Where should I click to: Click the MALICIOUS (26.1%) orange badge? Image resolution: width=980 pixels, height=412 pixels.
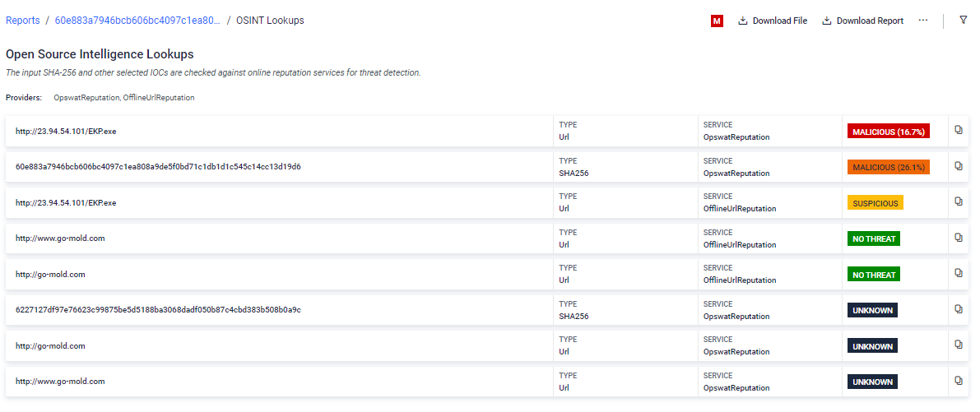click(x=889, y=167)
